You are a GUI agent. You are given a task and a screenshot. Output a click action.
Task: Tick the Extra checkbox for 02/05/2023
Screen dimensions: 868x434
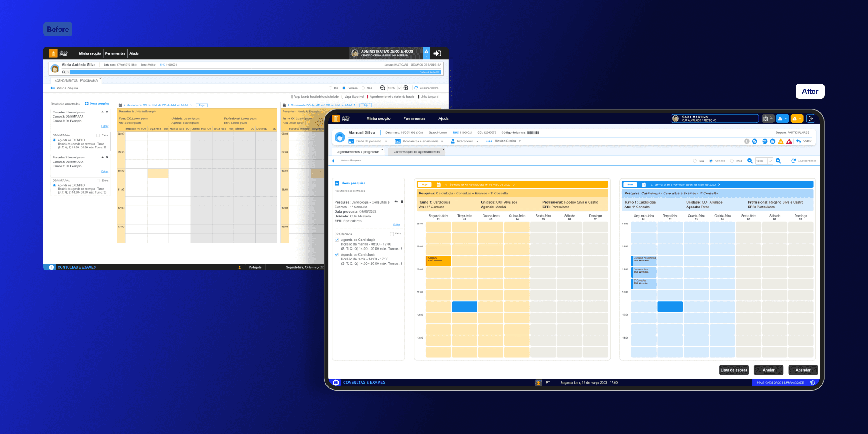391,234
